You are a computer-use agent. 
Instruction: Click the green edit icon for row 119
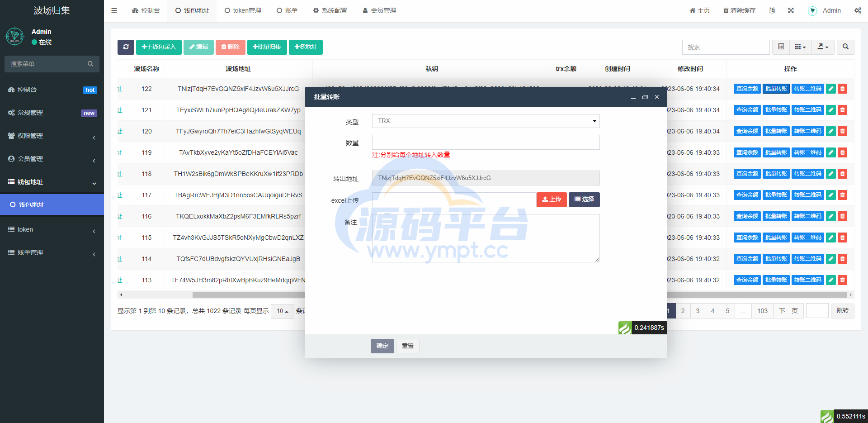(831, 152)
